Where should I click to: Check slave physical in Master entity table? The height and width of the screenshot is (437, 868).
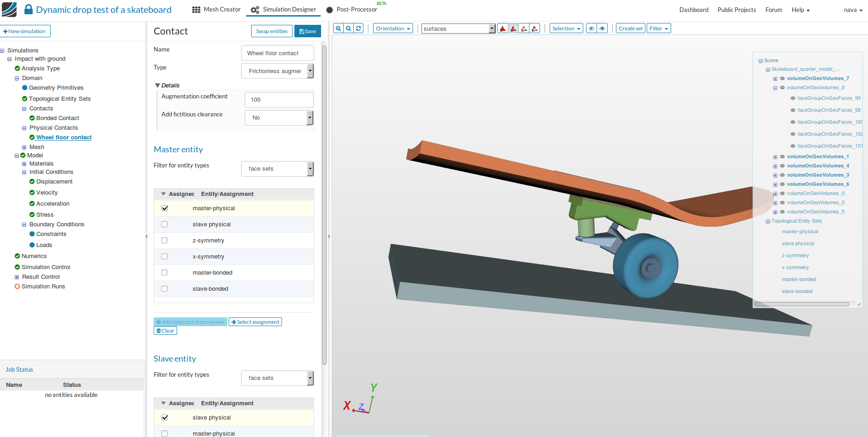[165, 224]
